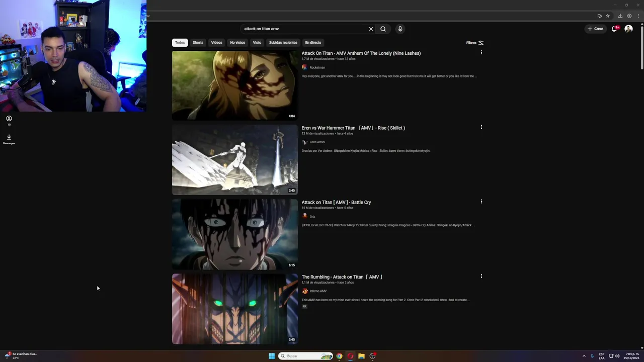Viewport: 644px width, 362px height.
Task: Open OBS Studio from the taskbar
Action: tap(372, 356)
